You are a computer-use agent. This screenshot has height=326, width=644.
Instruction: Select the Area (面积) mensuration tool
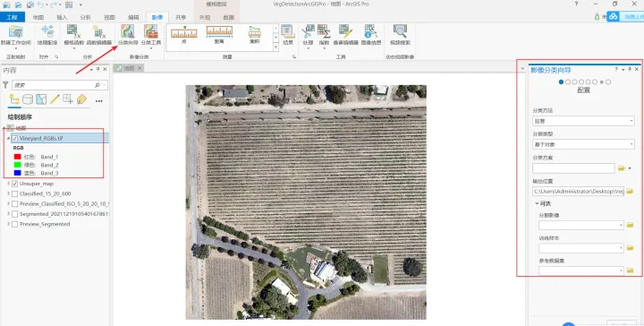coord(255,35)
